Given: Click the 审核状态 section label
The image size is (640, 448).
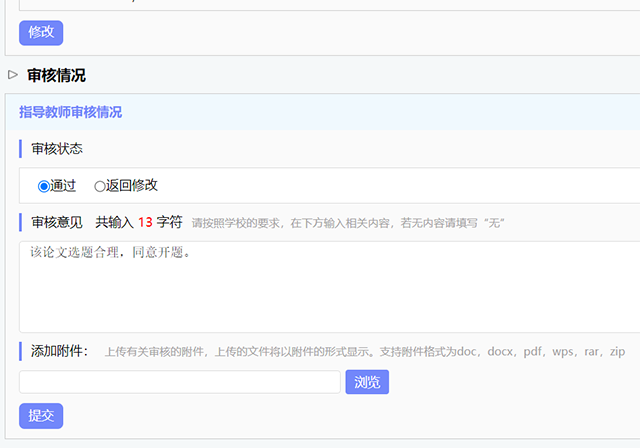Looking at the screenshot, I should [x=57, y=149].
